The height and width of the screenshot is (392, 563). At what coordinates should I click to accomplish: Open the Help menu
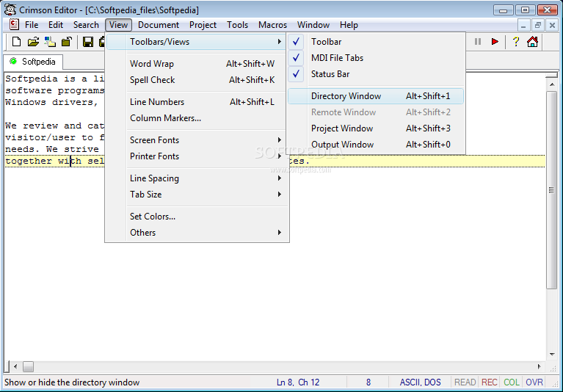[349, 25]
